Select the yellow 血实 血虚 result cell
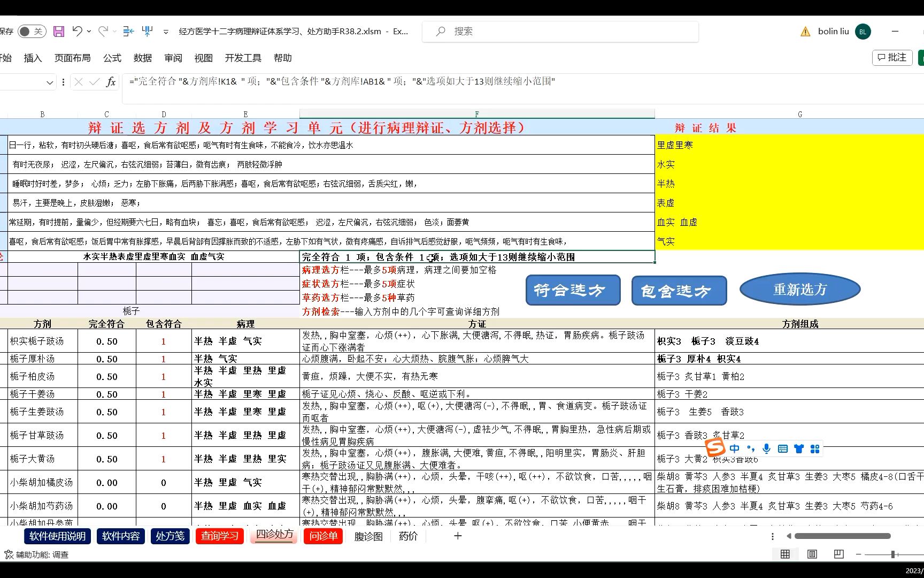The width and height of the screenshot is (924, 578). (x=789, y=222)
